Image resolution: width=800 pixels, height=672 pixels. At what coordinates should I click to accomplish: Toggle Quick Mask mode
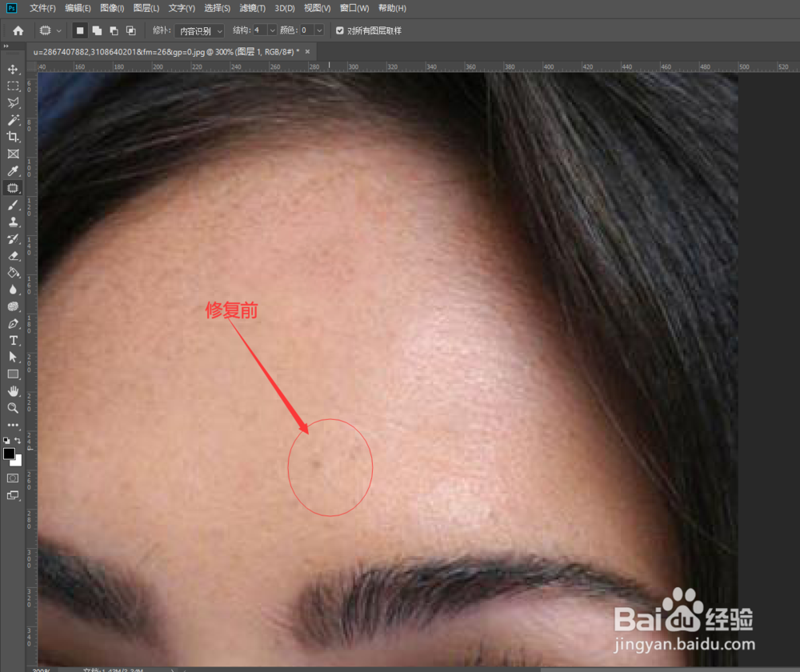(13, 478)
